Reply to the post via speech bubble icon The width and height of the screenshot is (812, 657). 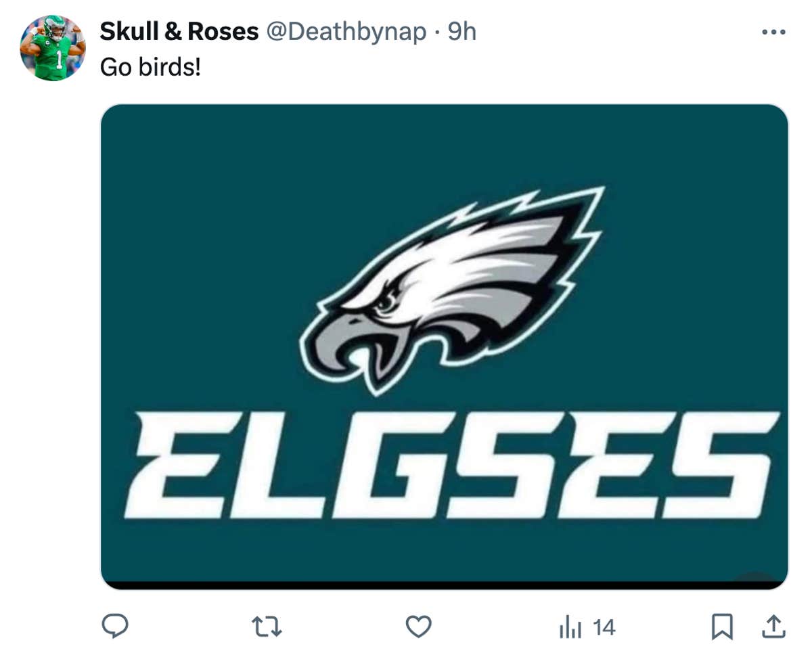(116, 627)
